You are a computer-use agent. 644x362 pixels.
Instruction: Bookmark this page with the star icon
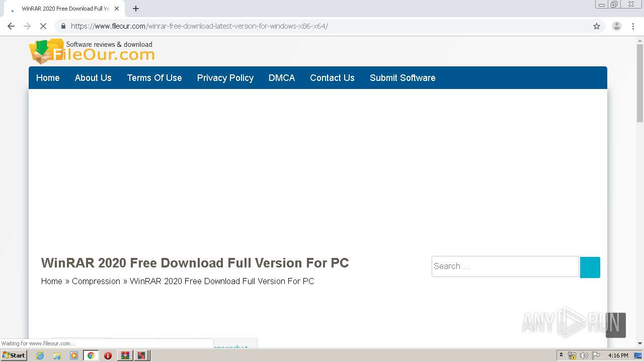pos(597,26)
